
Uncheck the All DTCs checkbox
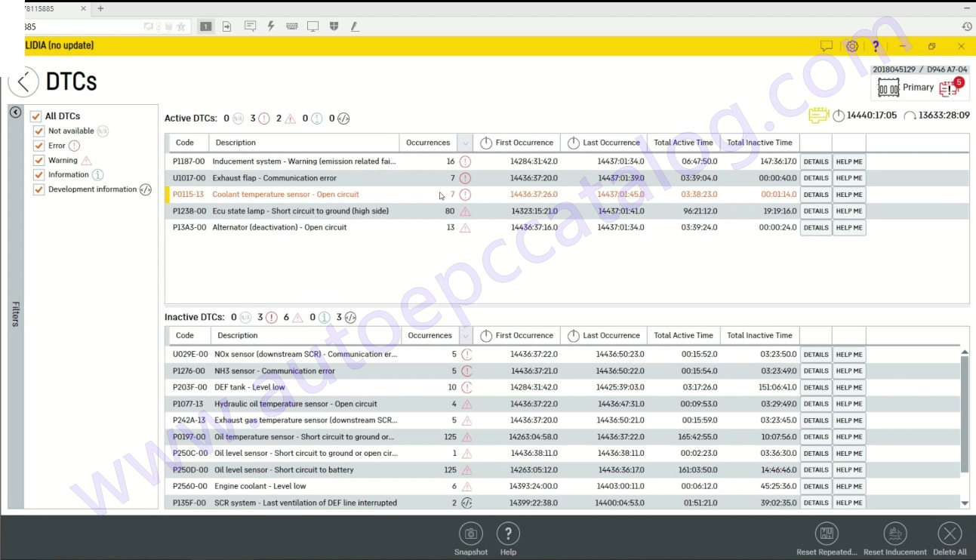[36, 116]
